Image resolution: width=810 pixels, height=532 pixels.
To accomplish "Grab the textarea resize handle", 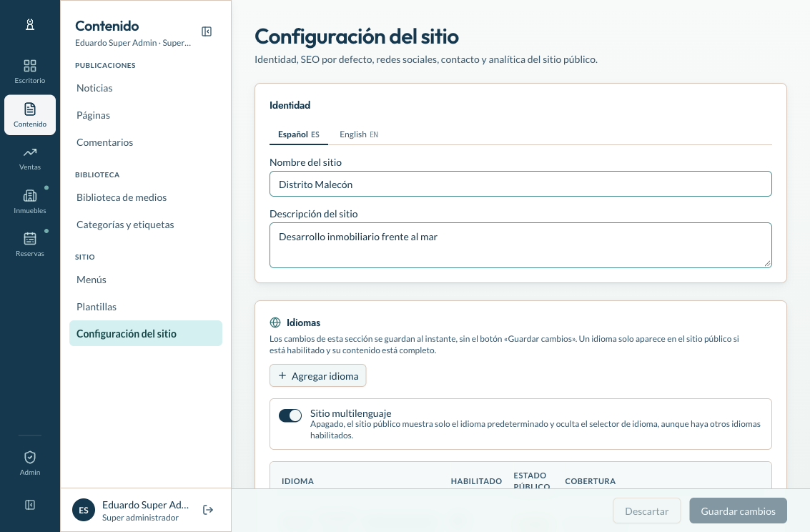I will [x=767, y=263].
